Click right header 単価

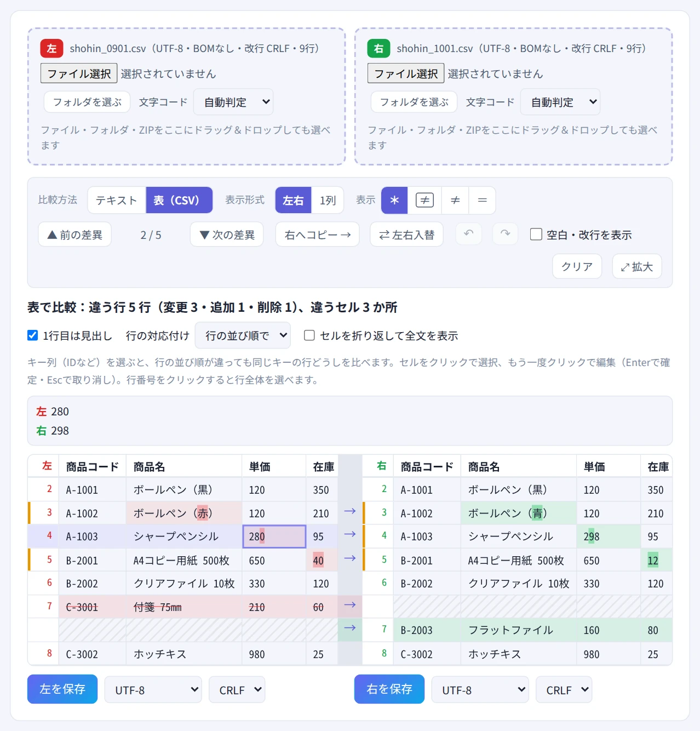(x=608, y=466)
